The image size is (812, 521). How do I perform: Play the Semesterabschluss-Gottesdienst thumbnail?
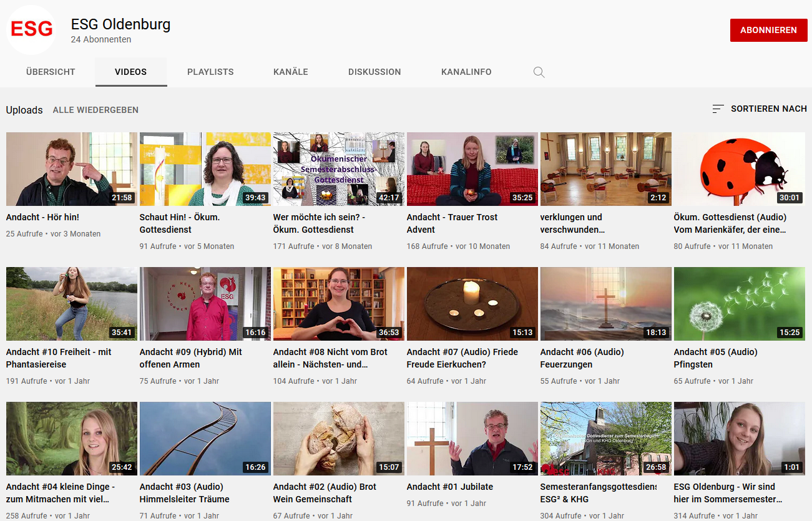[339, 169]
